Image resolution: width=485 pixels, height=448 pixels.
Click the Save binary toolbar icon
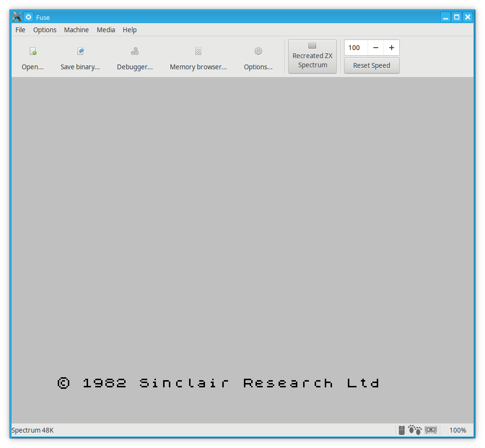pos(80,51)
